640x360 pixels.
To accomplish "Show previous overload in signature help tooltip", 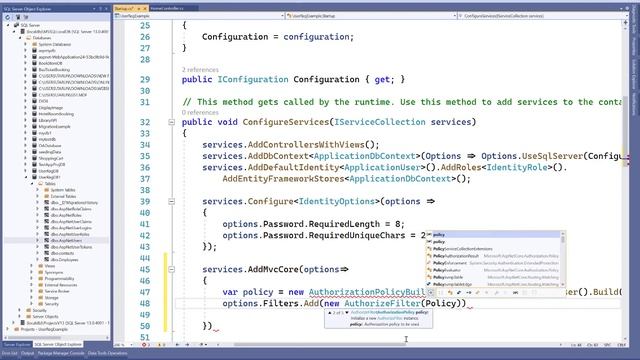I will tap(330, 313).
